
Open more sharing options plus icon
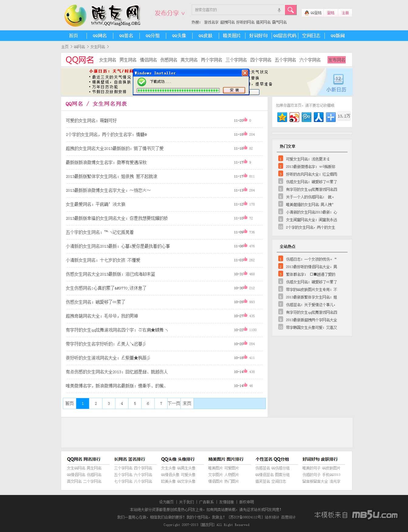pos(331,117)
